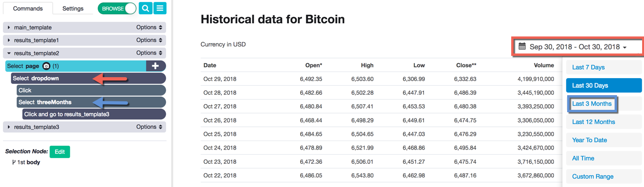Screen dimensions: 644x187
Task: Open the Sep 30 - Oct 30 date range dropdown
Action: [x=578, y=47]
